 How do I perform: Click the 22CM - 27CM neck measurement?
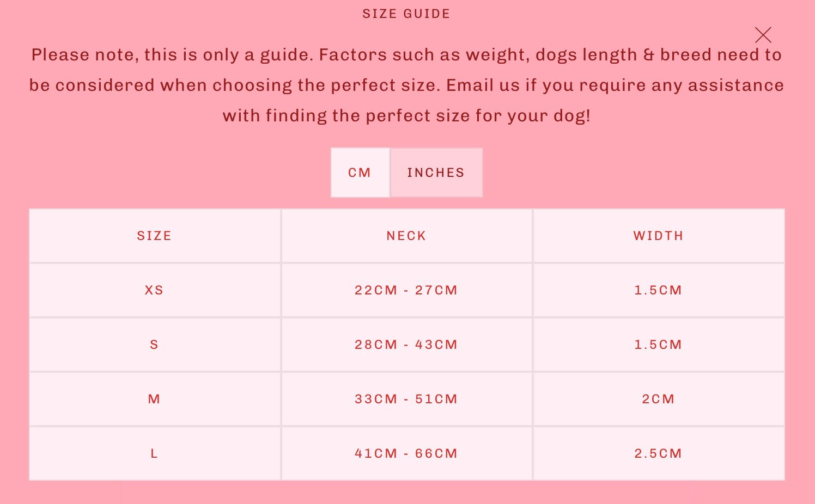[x=406, y=290]
